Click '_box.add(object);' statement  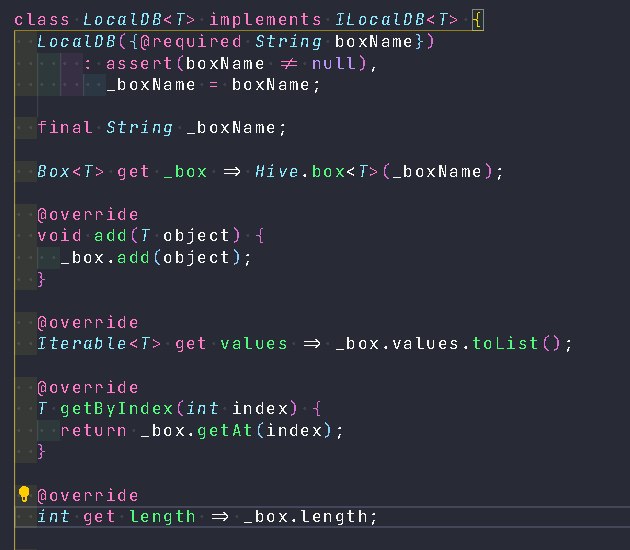tap(156, 258)
